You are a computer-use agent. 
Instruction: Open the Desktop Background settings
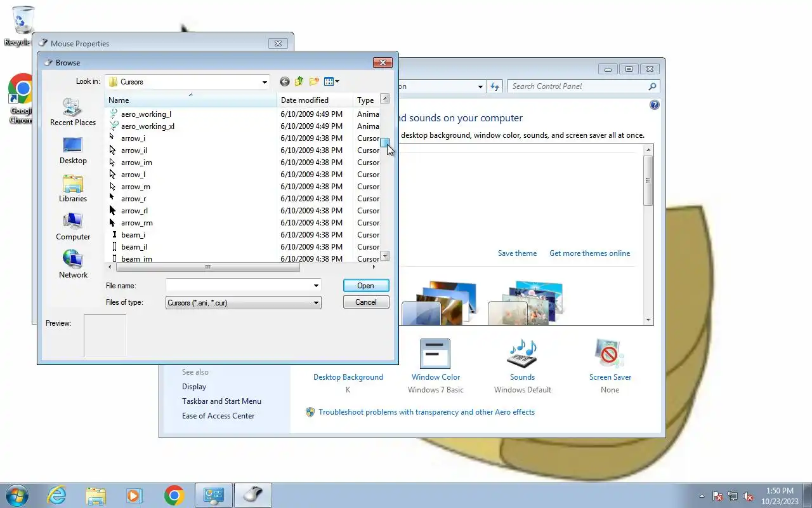tap(348, 377)
